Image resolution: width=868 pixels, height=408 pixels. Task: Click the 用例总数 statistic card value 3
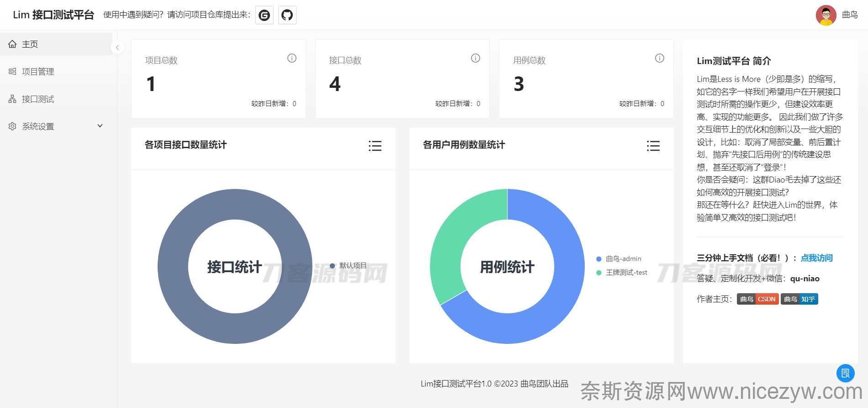point(519,84)
